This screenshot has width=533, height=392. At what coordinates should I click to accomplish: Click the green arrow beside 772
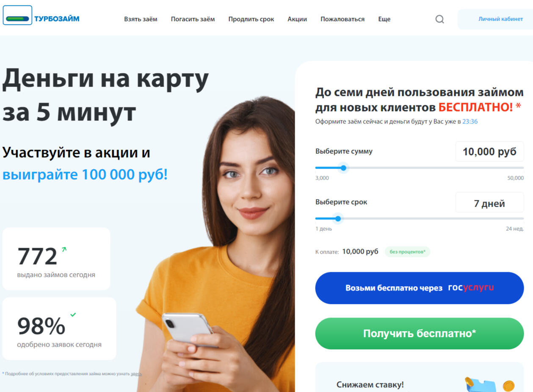point(64,249)
